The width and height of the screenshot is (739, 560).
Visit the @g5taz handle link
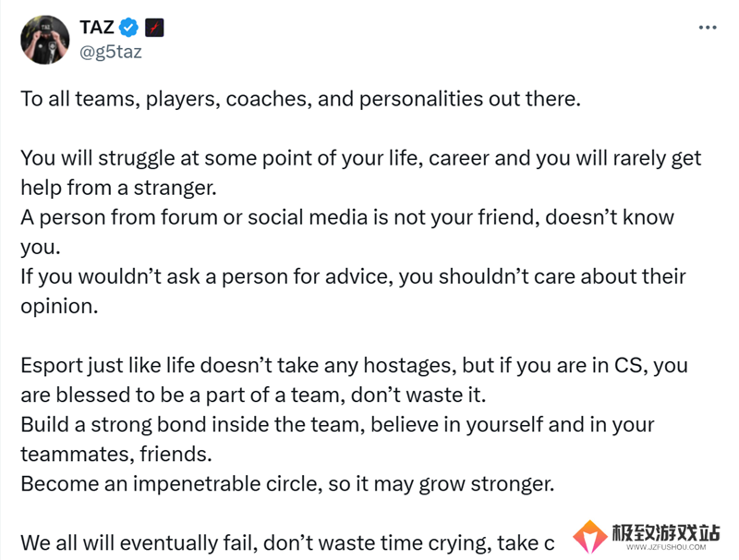[x=110, y=52]
